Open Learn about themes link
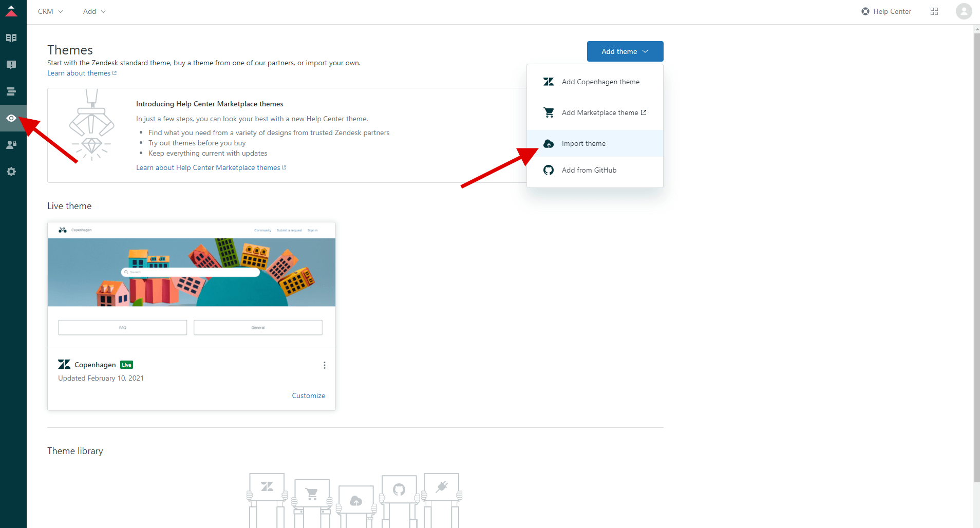980x528 pixels. 82,73
